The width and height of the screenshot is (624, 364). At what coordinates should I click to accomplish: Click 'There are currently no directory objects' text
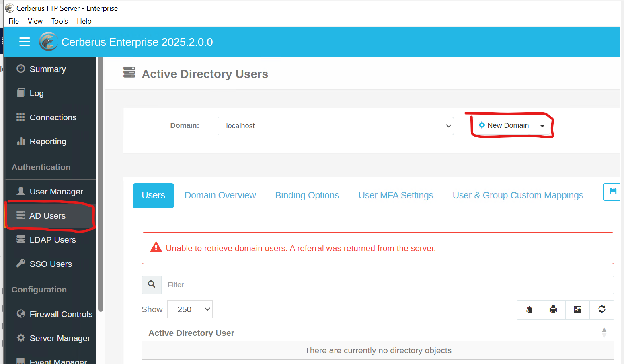(x=378, y=350)
